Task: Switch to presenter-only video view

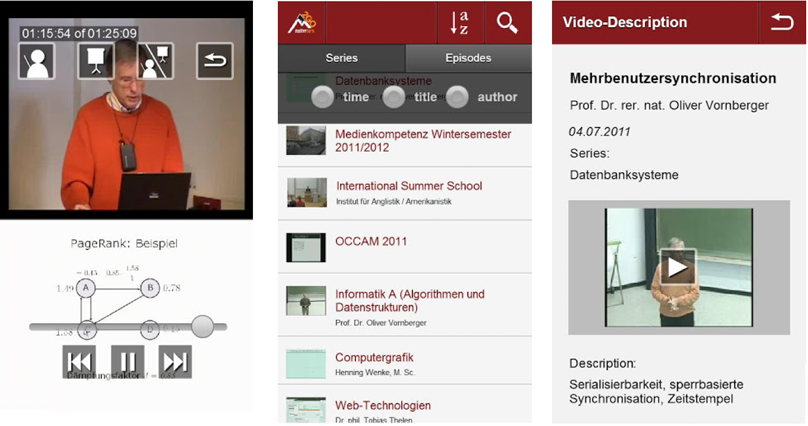Action: 37,62
